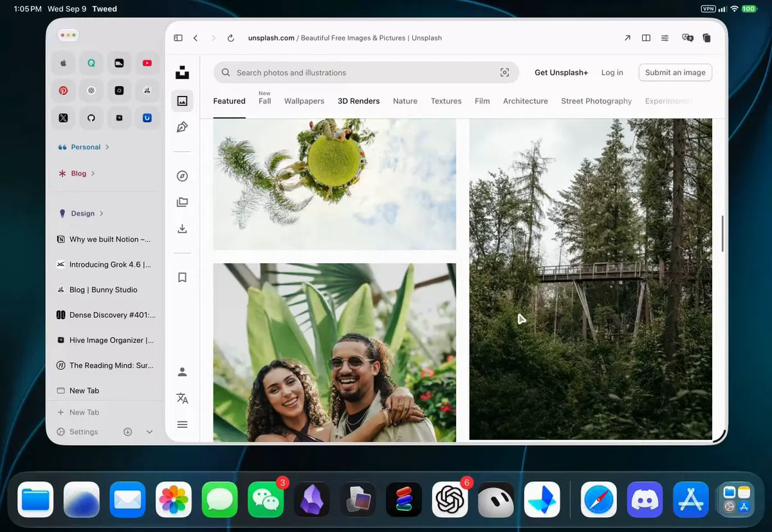The height and width of the screenshot is (532, 772).
Task: Switch to the Wallpapers tab
Action: [304, 101]
